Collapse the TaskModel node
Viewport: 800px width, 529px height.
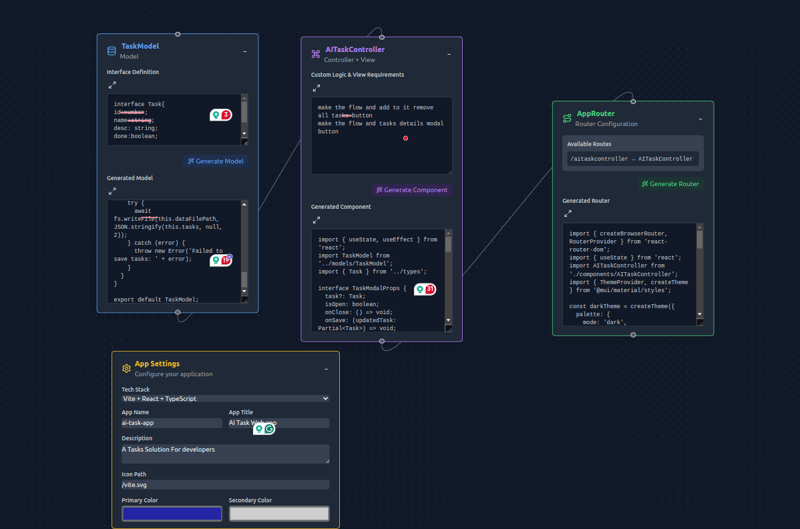[245, 52]
